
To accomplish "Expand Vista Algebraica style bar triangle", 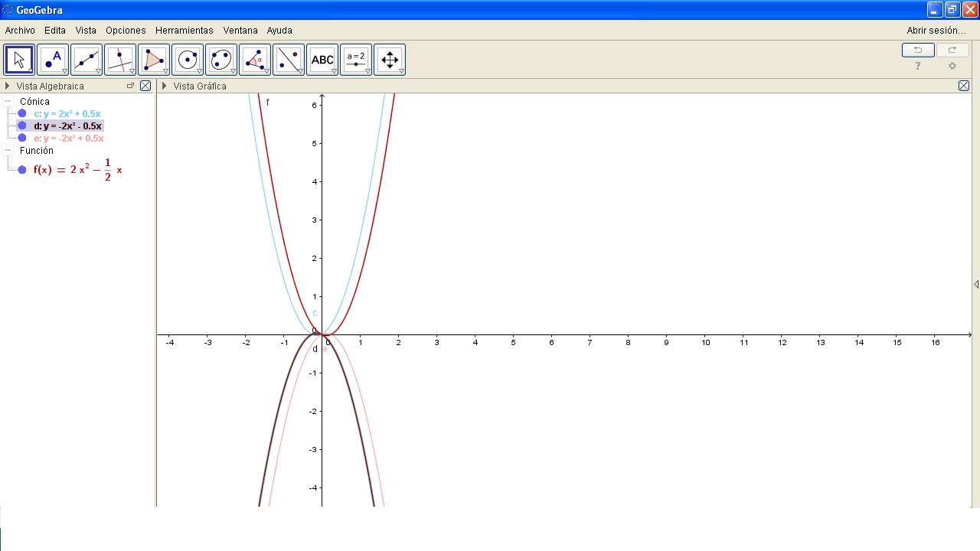I will [8, 86].
